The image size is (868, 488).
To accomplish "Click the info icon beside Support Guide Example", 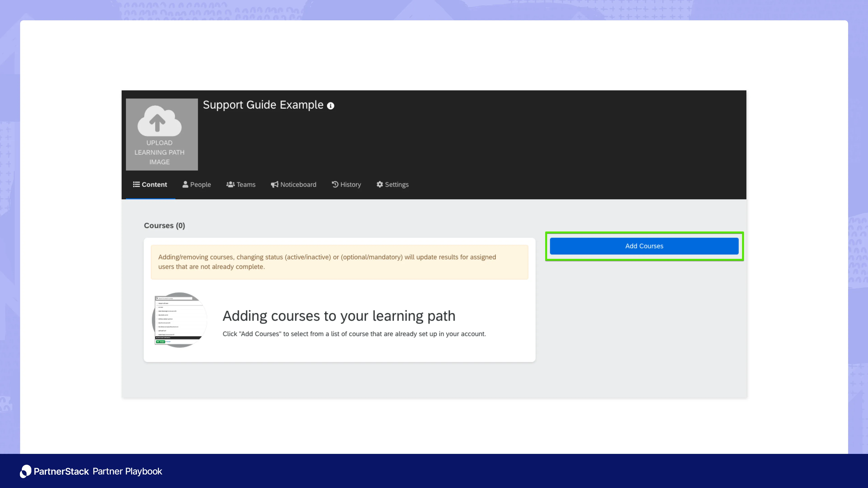I will tap(330, 106).
